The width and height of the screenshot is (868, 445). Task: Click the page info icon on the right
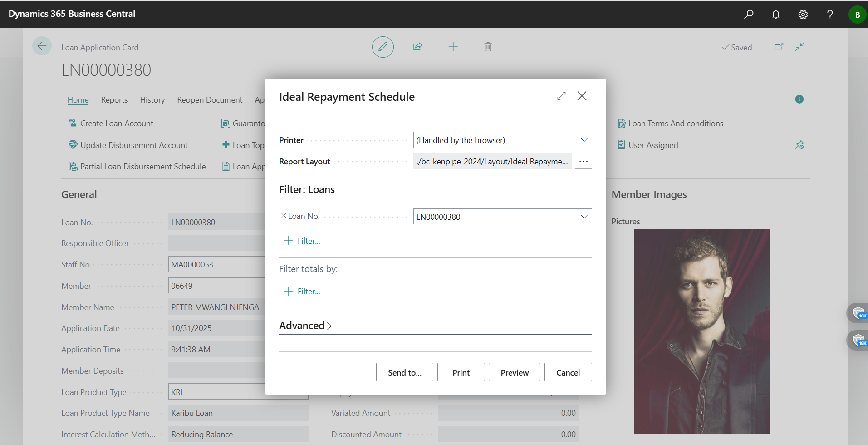click(x=799, y=99)
